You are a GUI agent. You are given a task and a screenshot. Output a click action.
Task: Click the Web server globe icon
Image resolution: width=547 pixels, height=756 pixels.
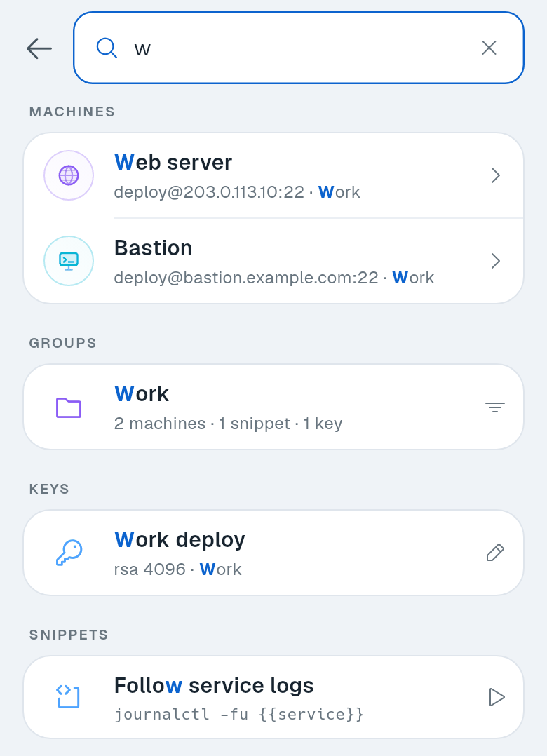69,175
